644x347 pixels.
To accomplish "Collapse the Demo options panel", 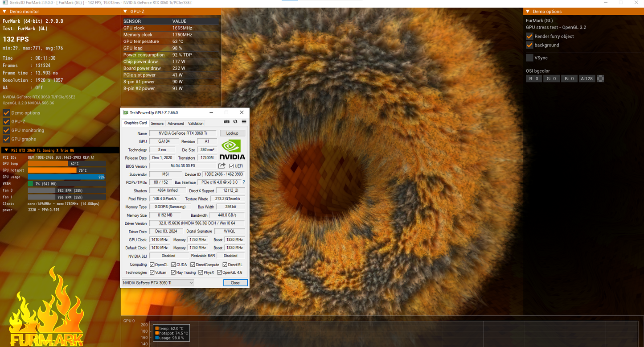I will 528,12.
